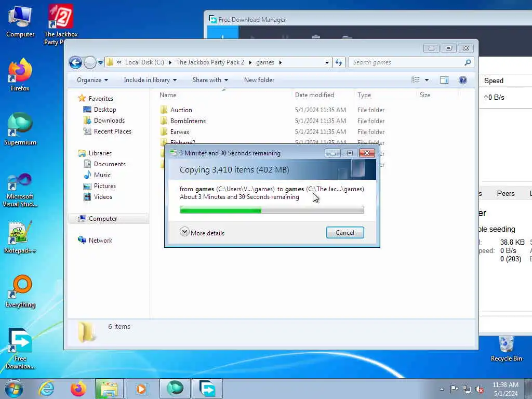The width and height of the screenshot is (532, 399).
Task: Open recent pages dropdown next to Forward
Action: [100, 63]
